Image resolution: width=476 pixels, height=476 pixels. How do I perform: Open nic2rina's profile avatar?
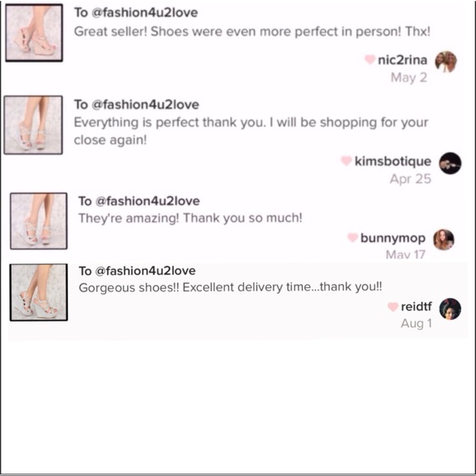446,62
